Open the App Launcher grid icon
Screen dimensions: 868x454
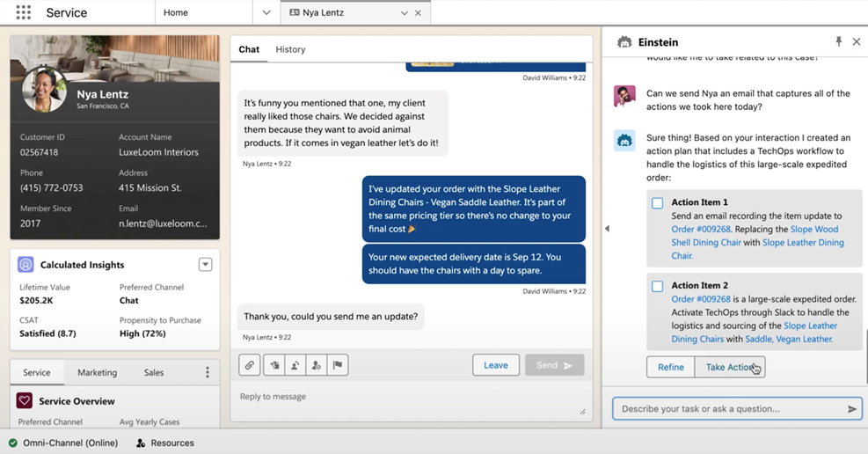coord(23,12)
